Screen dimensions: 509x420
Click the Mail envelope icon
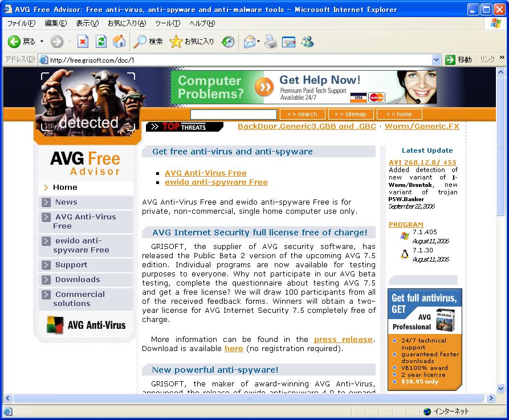point(249,42)
